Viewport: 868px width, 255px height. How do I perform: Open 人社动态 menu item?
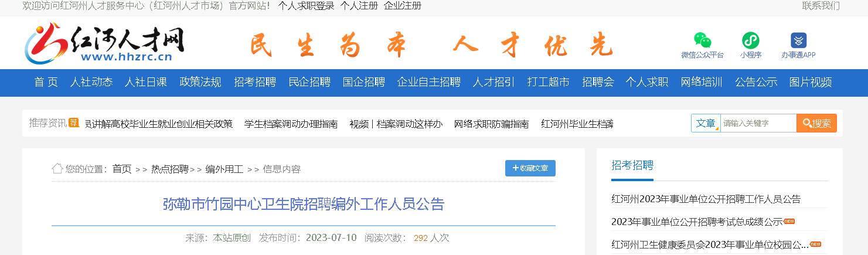click(x=91, y=82)
